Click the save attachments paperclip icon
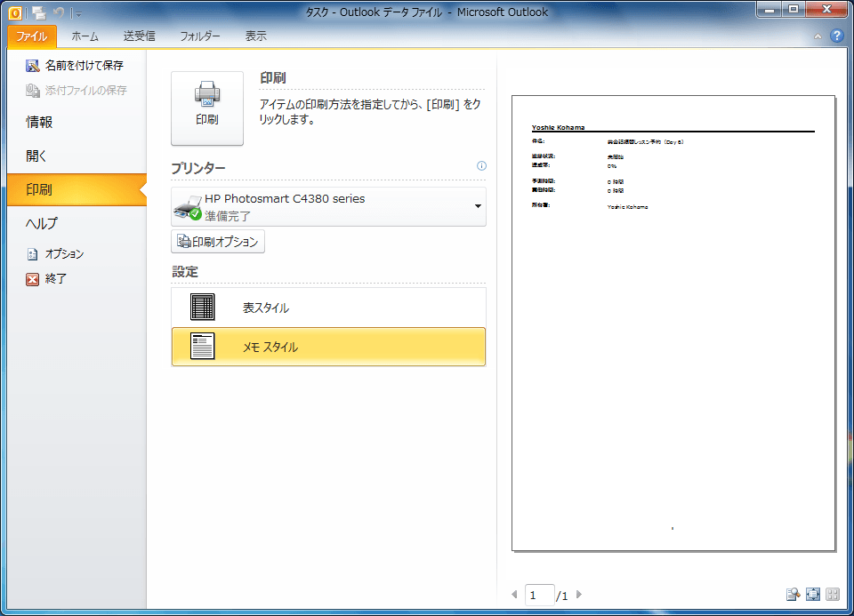Viewport: 854px width, 616px height. point(33,91)
